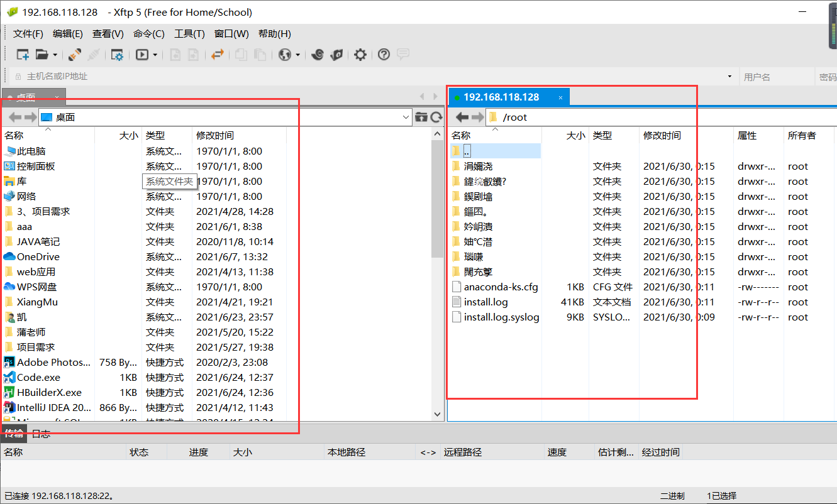Open the 文件(F) menu
This screenshot has width=837, height=504.
tap(28, 34)
